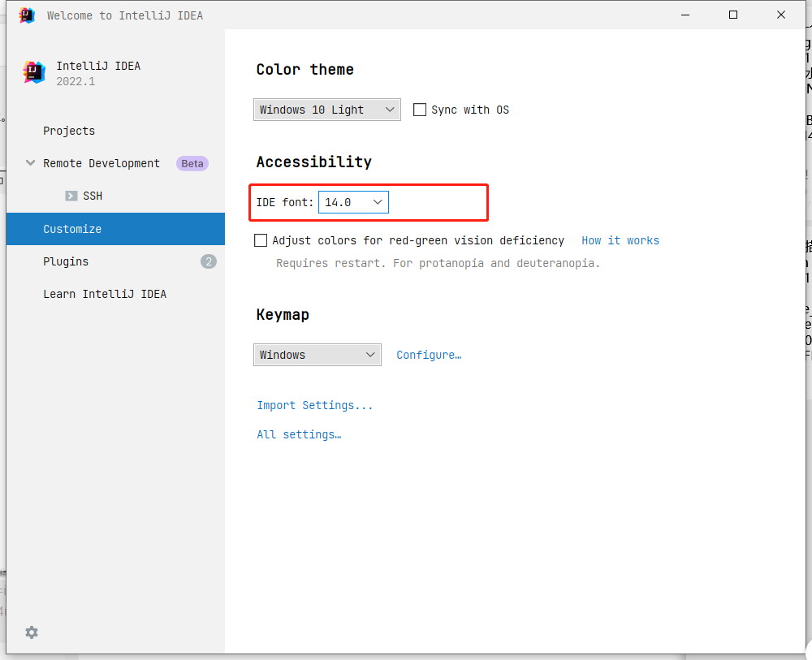Image resolution: width=812 pixels, height=660 pixels.
Task: Click the settings gear icon at the sidebar bottom
Action: [32, 632]
